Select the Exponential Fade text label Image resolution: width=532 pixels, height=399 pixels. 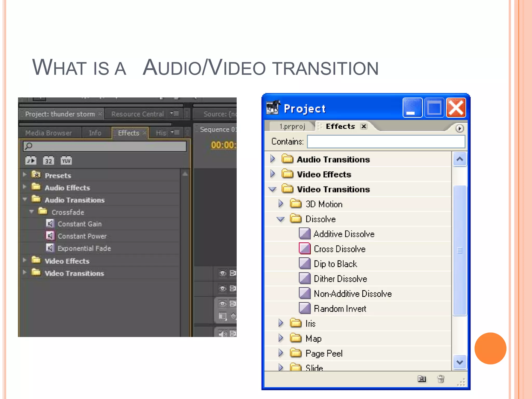[84, 248]
